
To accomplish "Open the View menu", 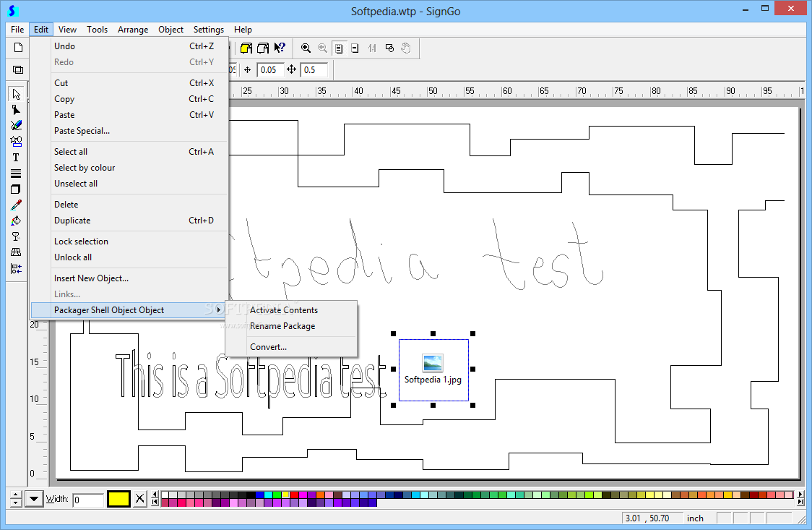I will pos(67,30).
